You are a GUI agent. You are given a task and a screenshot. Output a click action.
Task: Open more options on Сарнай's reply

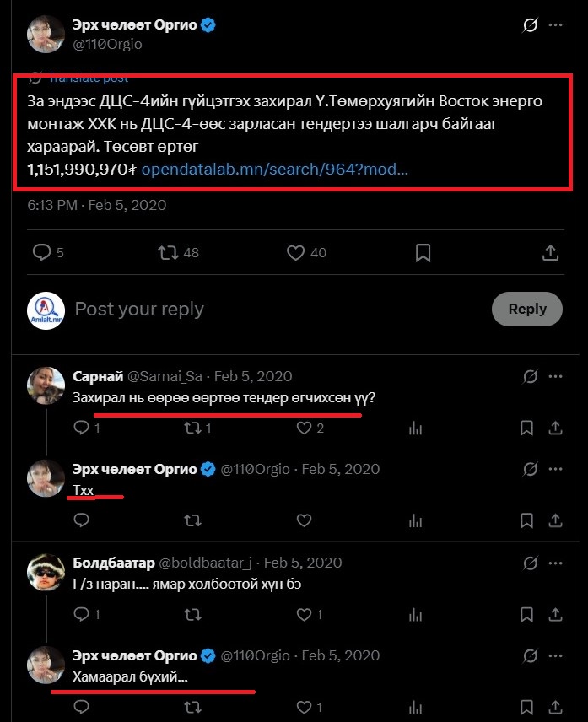pos(556,375)
